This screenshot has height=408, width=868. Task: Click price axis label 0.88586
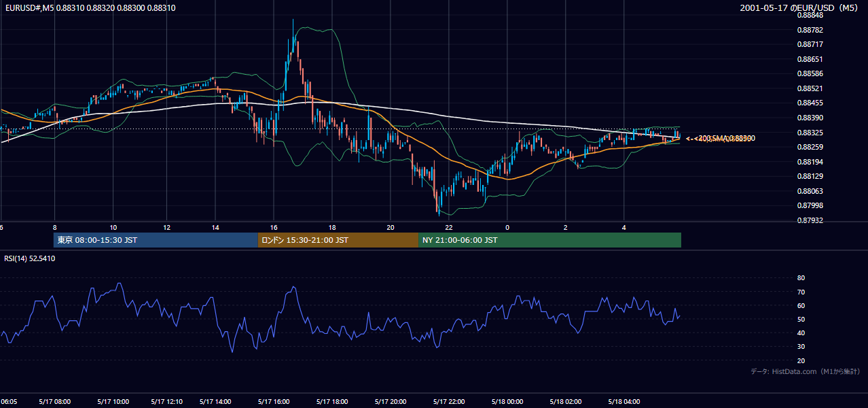pos(810,73)
